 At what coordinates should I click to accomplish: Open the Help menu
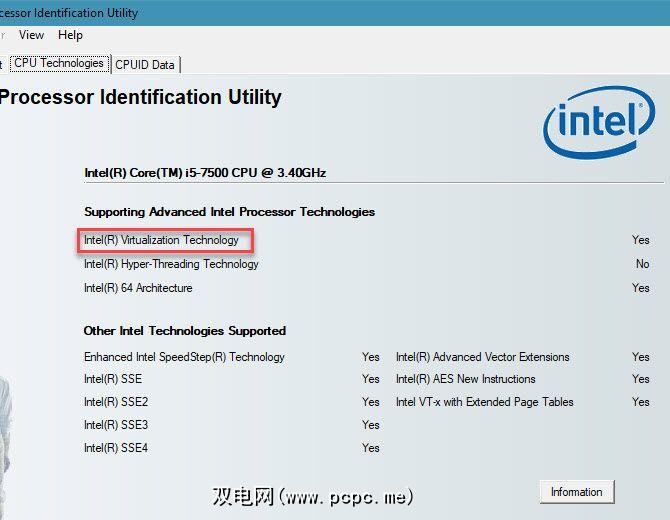pyautogui.click(x=71, y=35)
